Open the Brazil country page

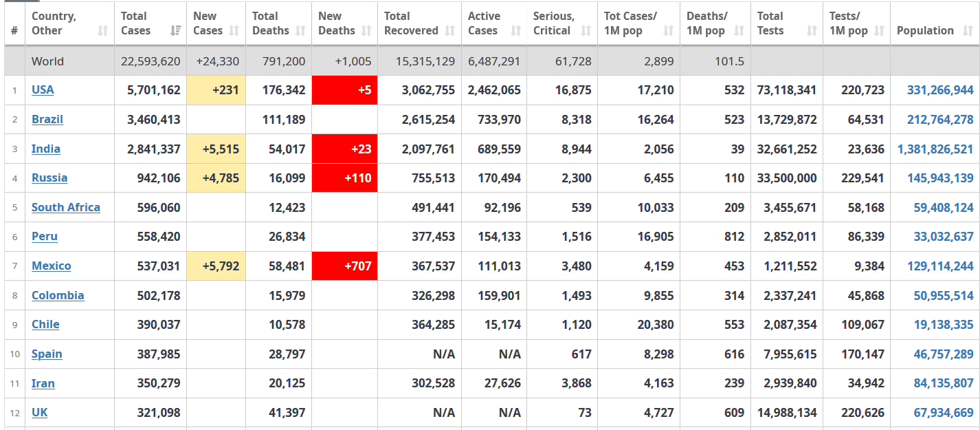[47, 119]
